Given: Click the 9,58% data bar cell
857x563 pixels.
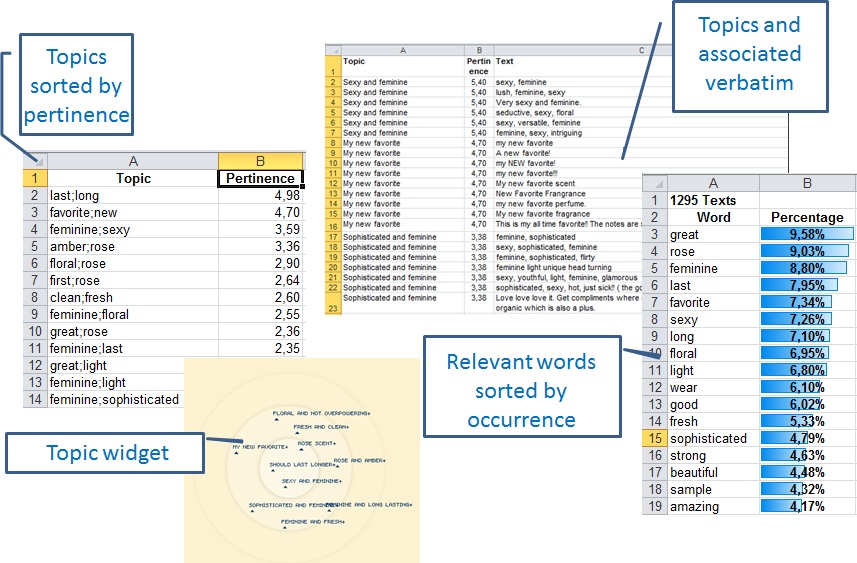Looking at the screenshot, I should click(x=807, y=234).
